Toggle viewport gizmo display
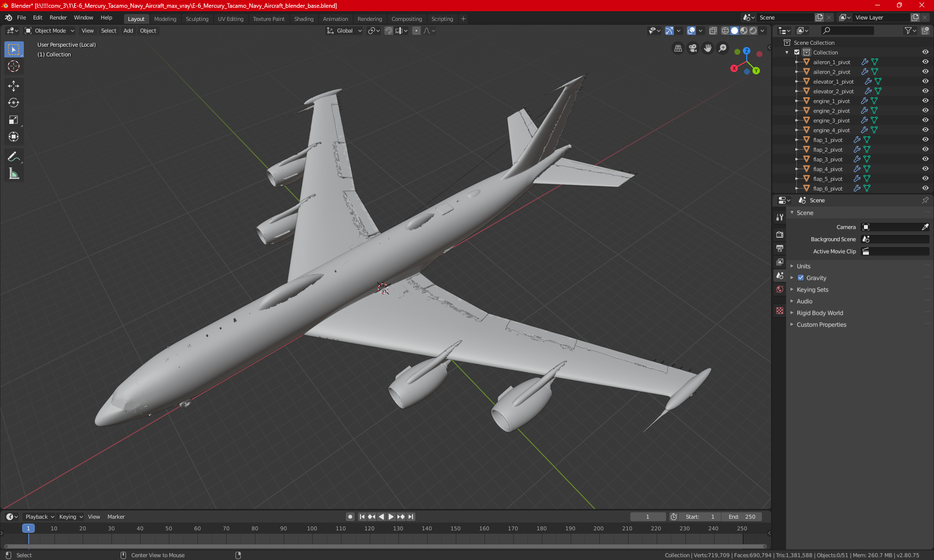 (669, 31)
